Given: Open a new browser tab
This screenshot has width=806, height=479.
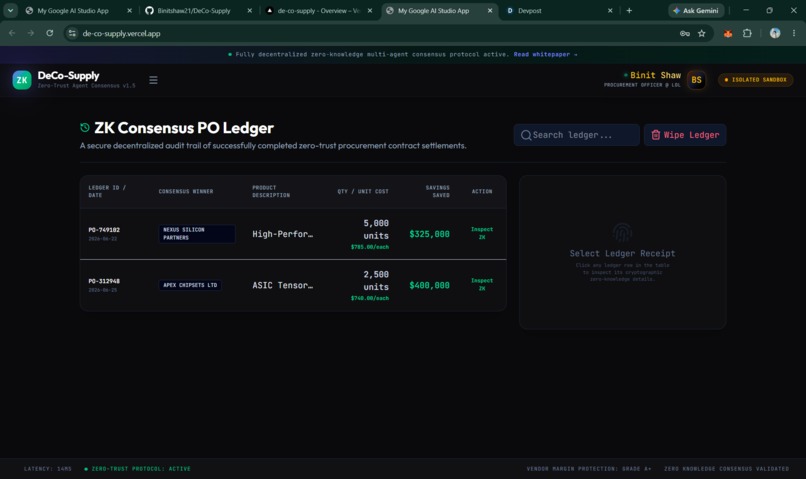Looking at the screenshot, I should pos(629,11).
